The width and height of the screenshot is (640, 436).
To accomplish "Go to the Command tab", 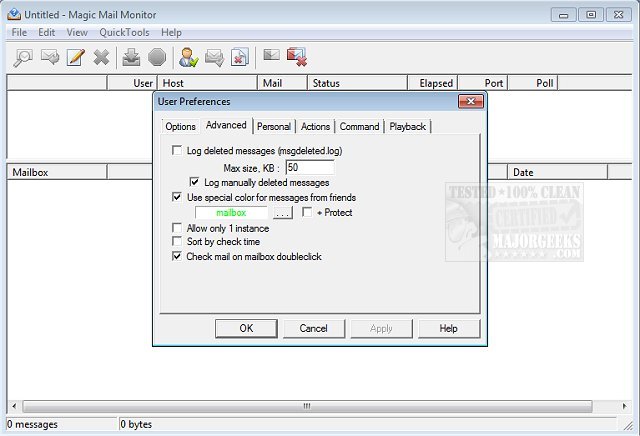I will [x=359, y=127].
